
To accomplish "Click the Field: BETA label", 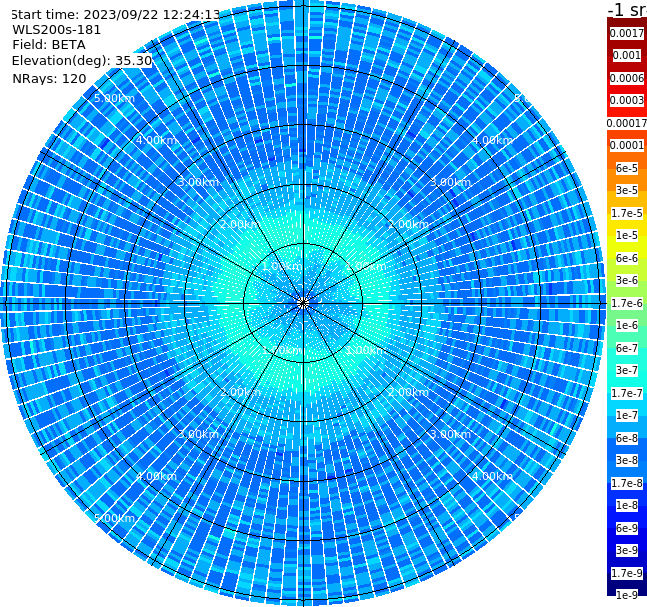I will 49,45.
